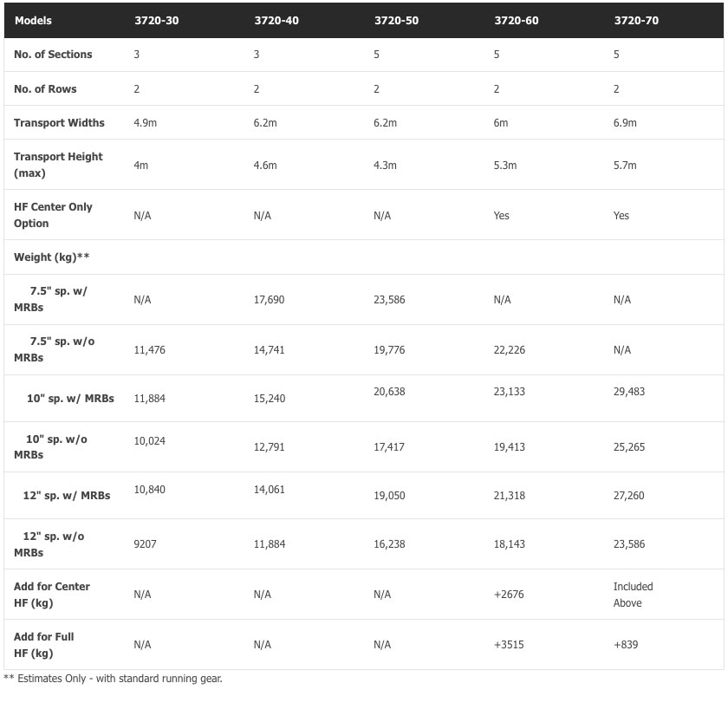The image size is (728, 709).
Task: Select the 9207 weight cell
Action: tap(146, 544)
